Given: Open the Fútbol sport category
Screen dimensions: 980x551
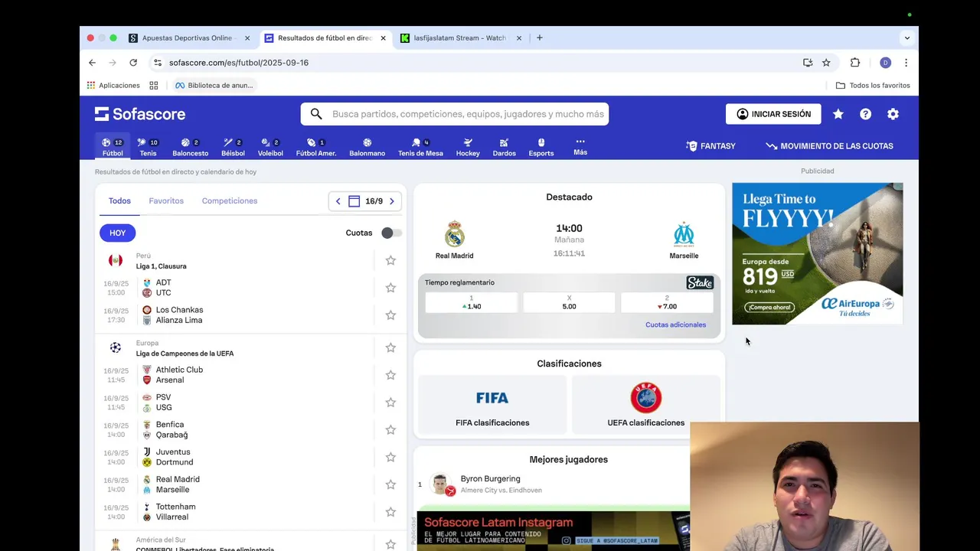Looking at the screenshot, I should click(x=113, y=147).
